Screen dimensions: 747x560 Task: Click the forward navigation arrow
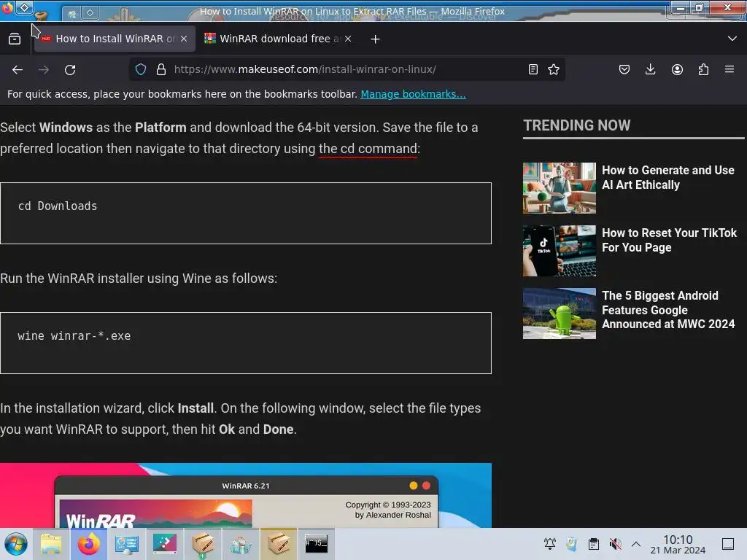(44, 69)
